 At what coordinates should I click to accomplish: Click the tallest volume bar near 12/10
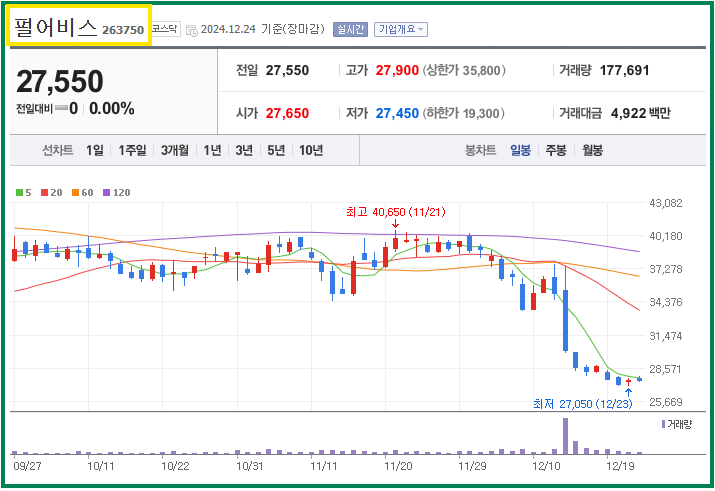click(565, 436)
